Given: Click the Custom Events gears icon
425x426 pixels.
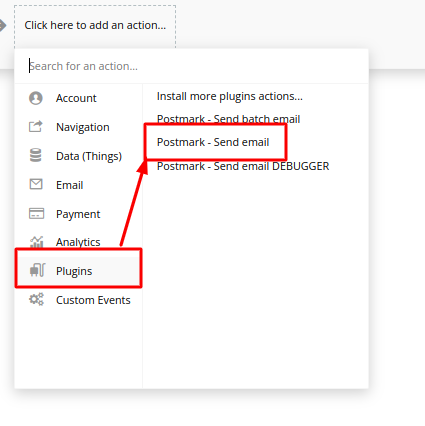Looking at the screenshot, I should (x=36, y=299).
